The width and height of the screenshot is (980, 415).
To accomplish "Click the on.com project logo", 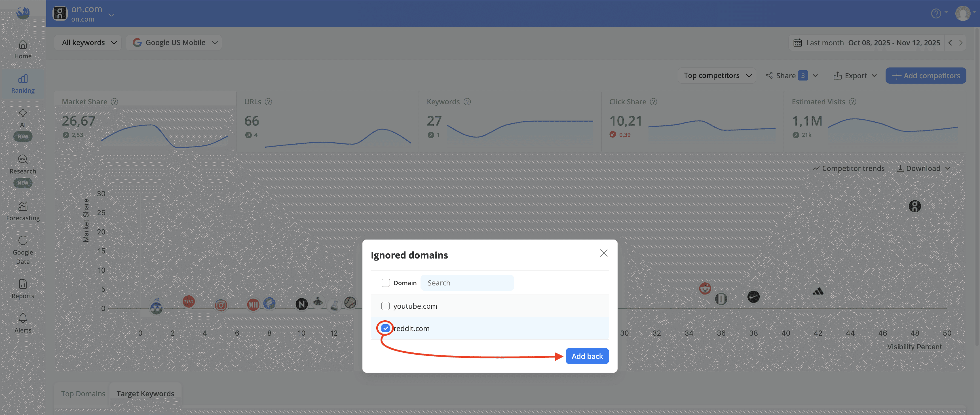I will click(60, 13).
